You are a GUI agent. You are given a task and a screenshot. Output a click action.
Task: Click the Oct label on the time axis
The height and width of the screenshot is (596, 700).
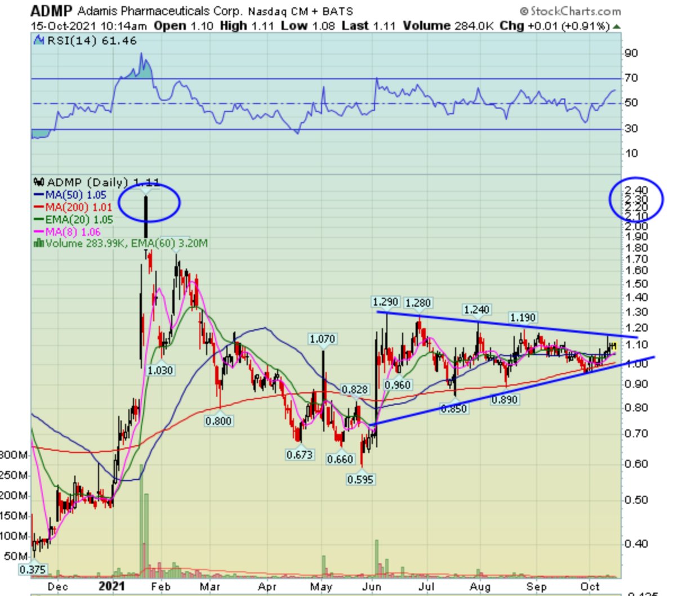[590, 586]
